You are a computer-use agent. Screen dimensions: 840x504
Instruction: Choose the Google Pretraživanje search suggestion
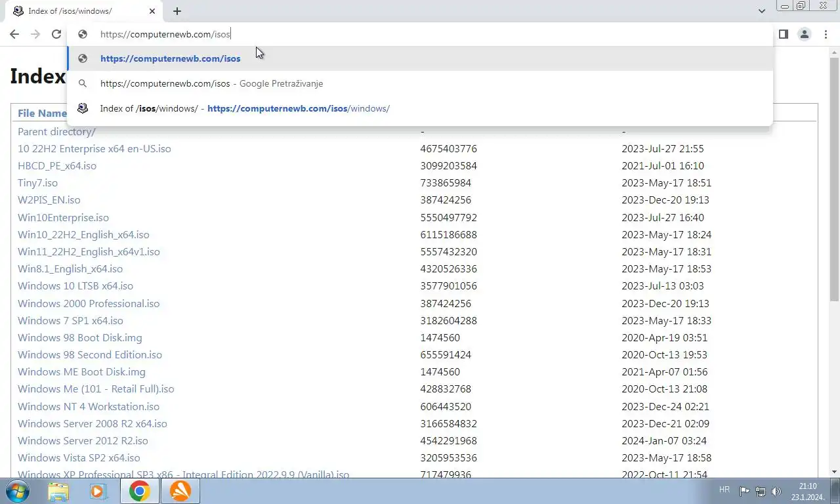point(420,83)
